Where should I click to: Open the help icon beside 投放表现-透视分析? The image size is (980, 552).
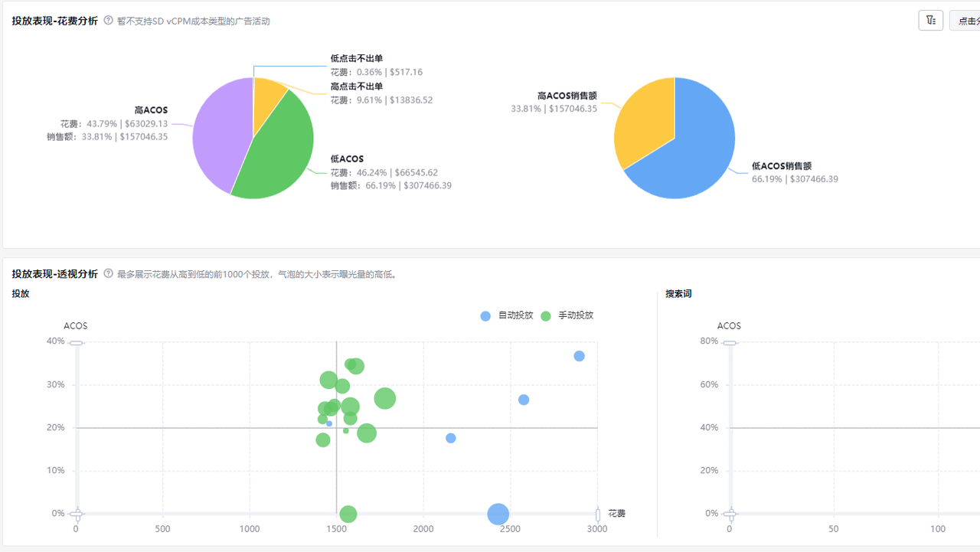pos(108,273)
